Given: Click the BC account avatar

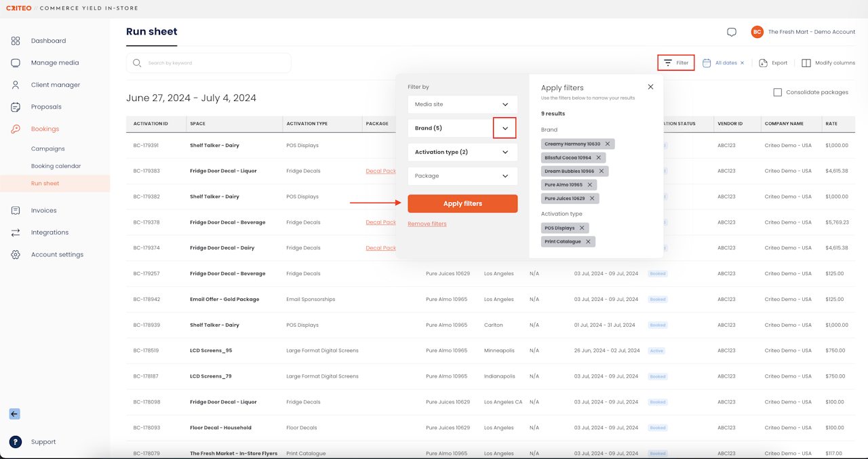Looking at the screenshot, I should pyautogui.click(x=757, y=32).
